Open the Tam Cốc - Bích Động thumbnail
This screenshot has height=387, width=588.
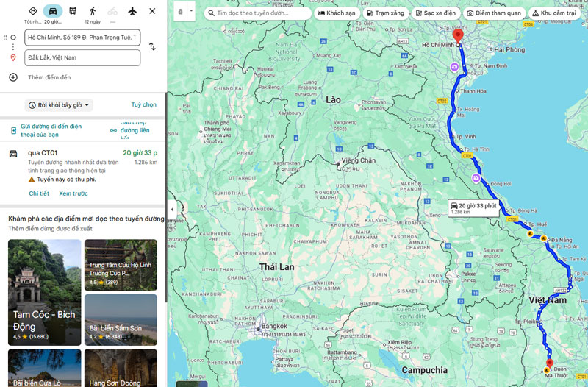[x=44, y=291]
